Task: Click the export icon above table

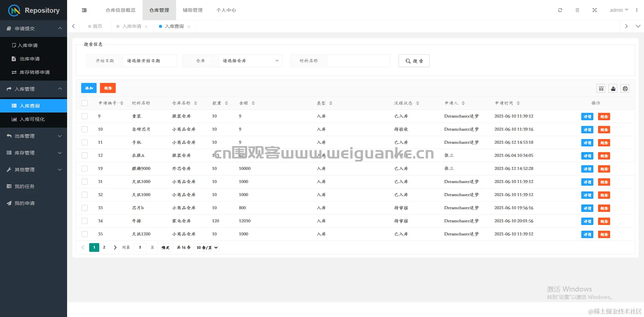Action: pos(613,89)
